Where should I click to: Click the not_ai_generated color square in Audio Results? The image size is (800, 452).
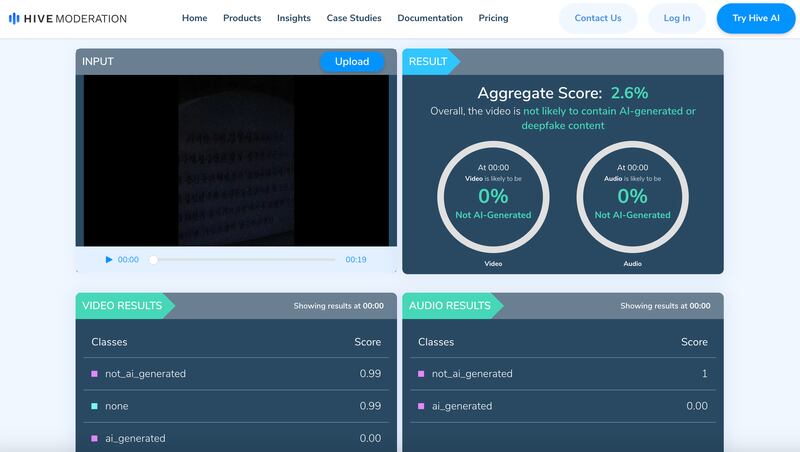421,374
